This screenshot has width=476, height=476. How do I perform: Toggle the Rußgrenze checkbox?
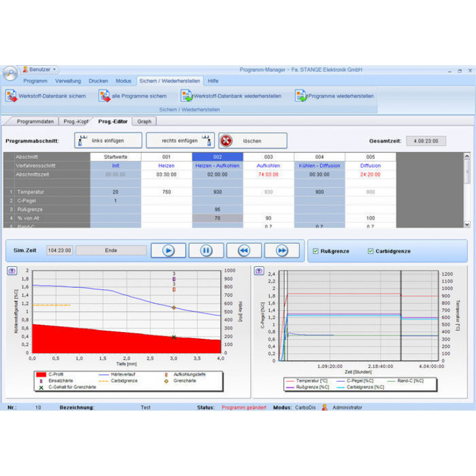pyautogui.click(x=317, y=251)
